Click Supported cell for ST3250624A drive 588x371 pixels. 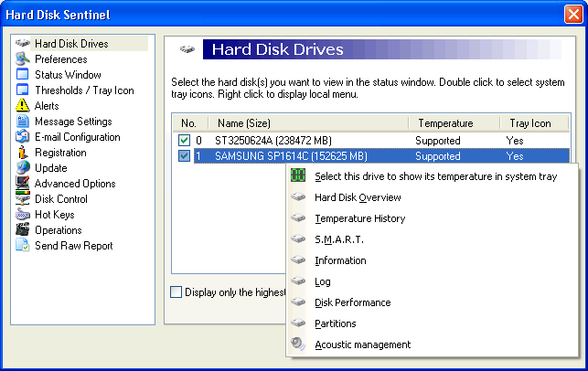tap(438, 141)
